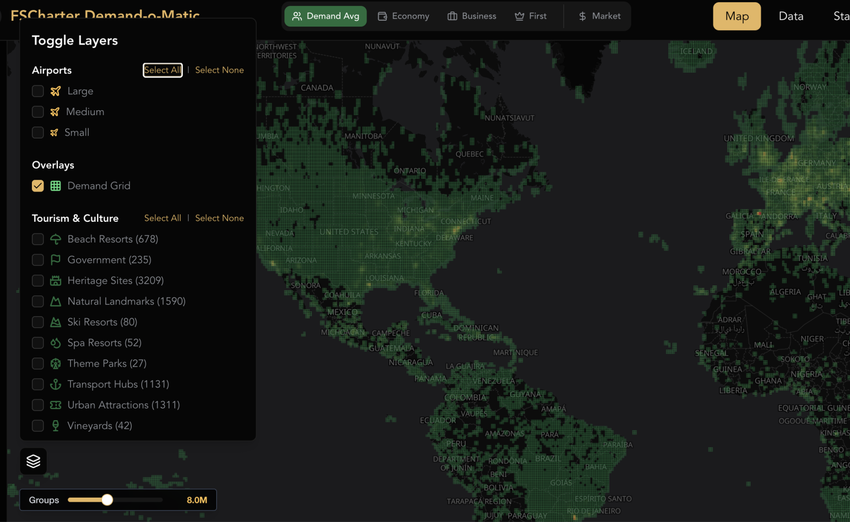This screenshot has height=522, width=850.
Task: Click the Groups slider handle
Action: tap(107, 500)
